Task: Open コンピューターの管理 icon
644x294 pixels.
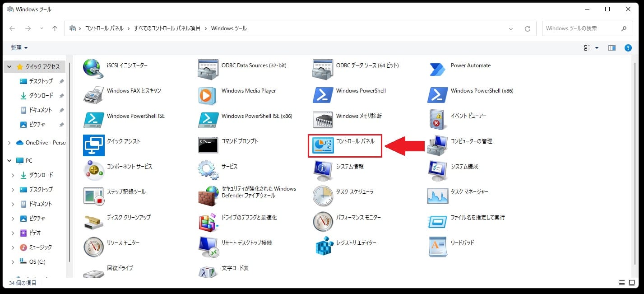Action: point(437,145)
